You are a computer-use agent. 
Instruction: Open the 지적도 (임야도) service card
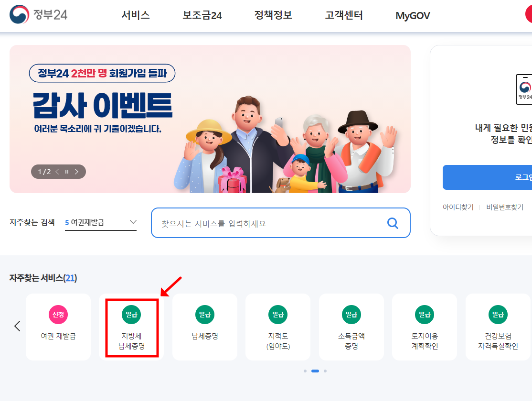coord(278,327)
